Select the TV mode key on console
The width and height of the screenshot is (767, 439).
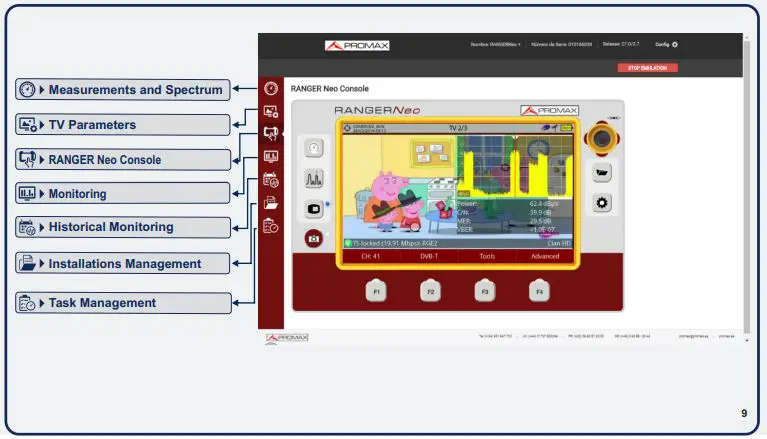coord(314,209)
